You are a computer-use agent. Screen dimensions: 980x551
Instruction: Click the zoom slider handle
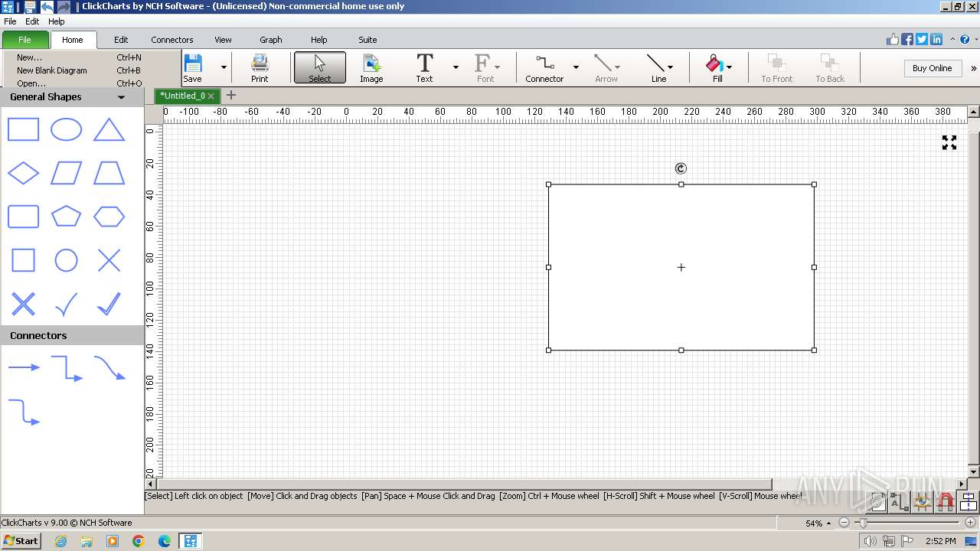(863, 523)
